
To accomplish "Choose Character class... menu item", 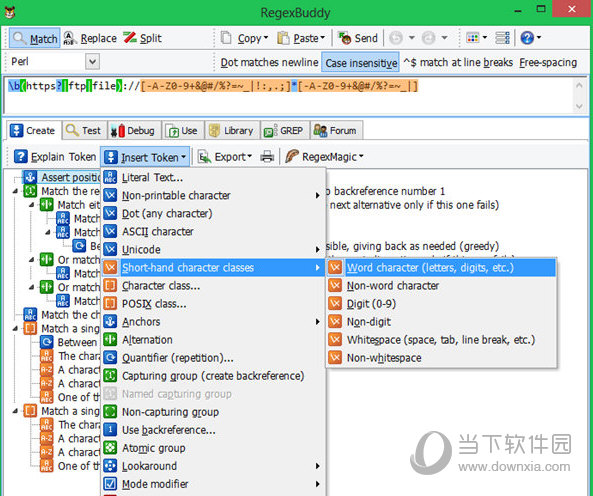I will (x=213, y=285).
